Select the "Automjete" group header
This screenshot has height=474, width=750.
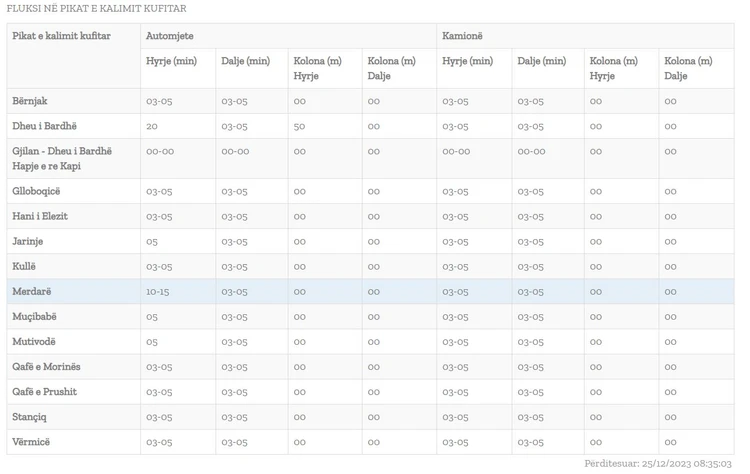point(170,36)
